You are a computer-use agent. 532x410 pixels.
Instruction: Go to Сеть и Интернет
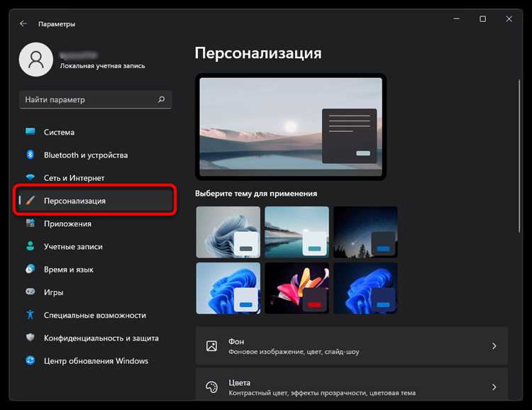95,178
